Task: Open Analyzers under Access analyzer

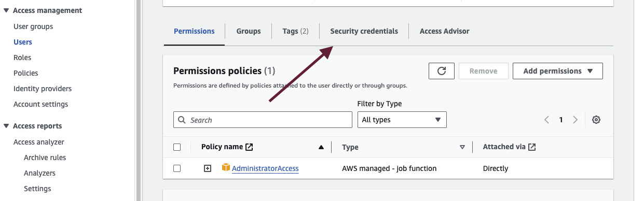Action: coord(39,173)
